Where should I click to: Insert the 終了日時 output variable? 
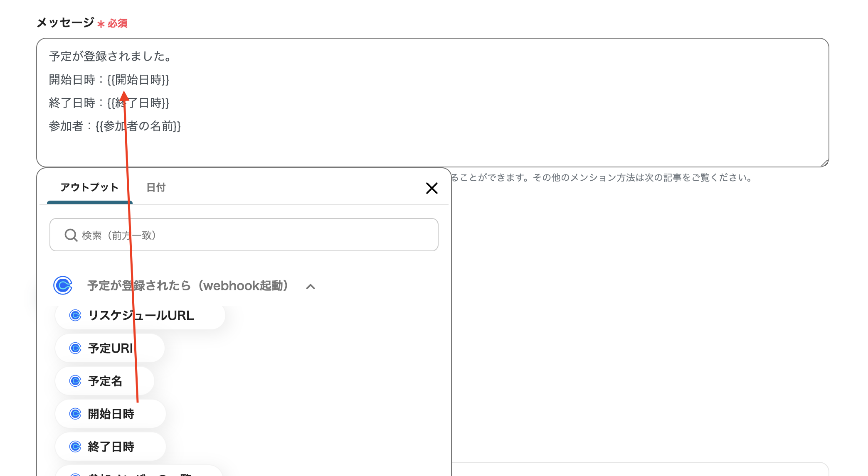tap(110, 447)
